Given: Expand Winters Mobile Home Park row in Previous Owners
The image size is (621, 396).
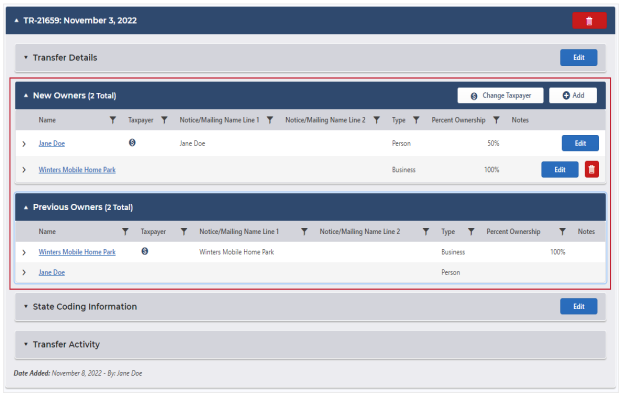Looking at the screenshot, I should coord(24,252).
